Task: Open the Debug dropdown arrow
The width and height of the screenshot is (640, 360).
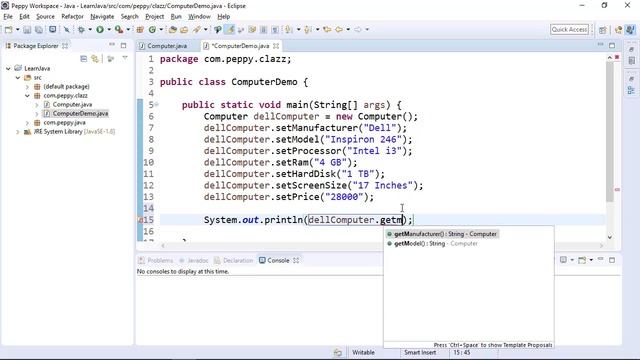Action: (90, 30)
